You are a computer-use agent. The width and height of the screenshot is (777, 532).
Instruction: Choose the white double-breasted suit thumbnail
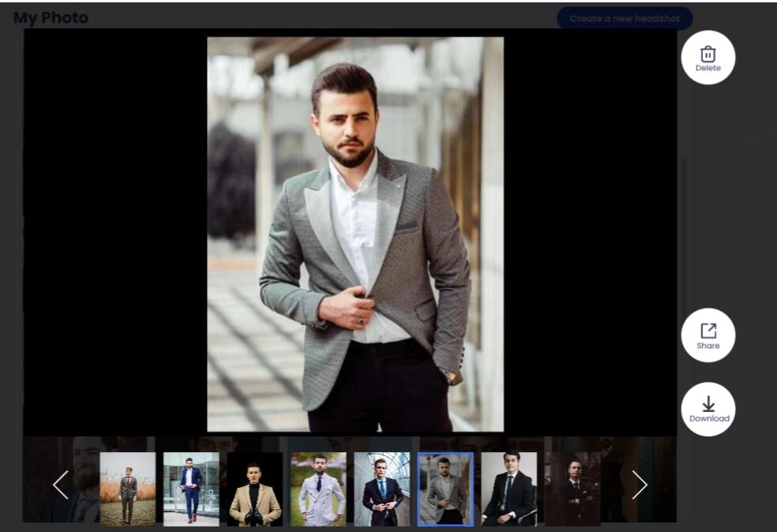point(318,489)
